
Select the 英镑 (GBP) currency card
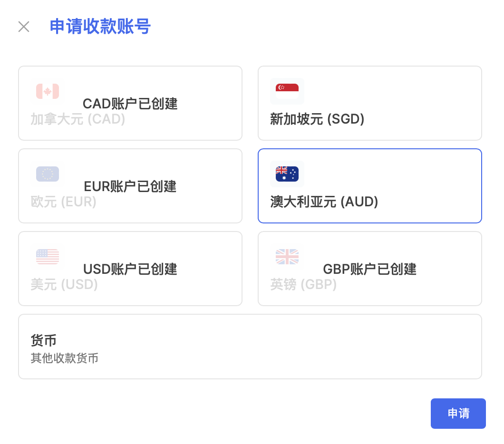click(369, 269)
